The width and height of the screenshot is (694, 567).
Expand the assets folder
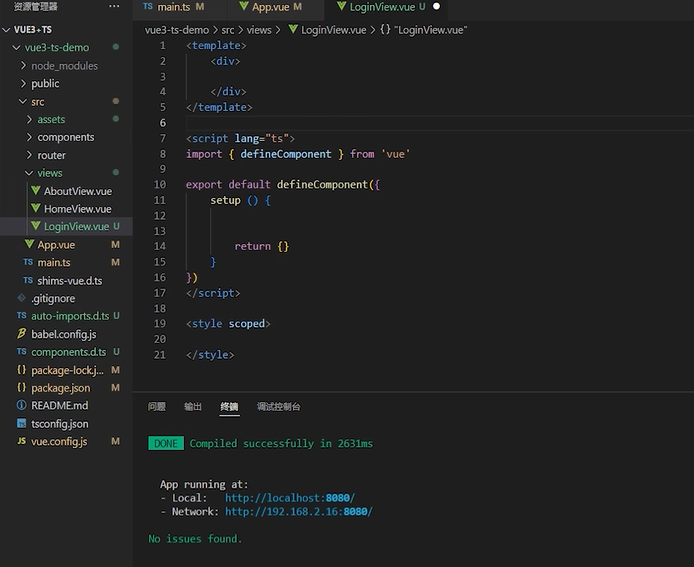[x=29, y=119]
